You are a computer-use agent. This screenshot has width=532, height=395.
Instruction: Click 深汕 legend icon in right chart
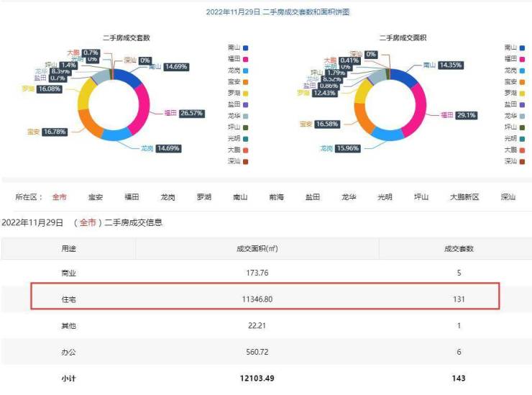coord(522,161)
